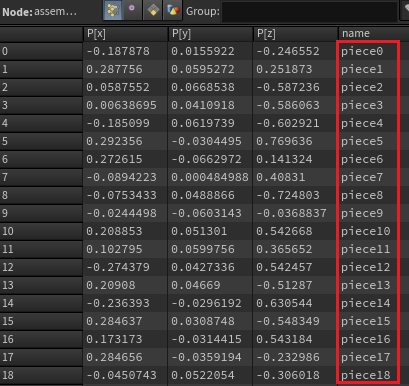Screen dimensions: 409x386
Task: Click the name cell 'piece5'
Action: [x=362, y=141]
